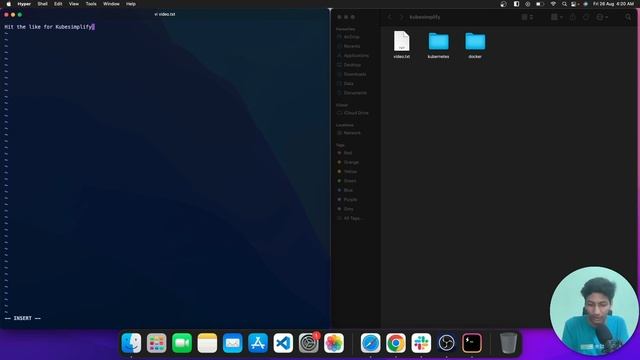Open Notes app in the Dock

(x=207, y=343)
